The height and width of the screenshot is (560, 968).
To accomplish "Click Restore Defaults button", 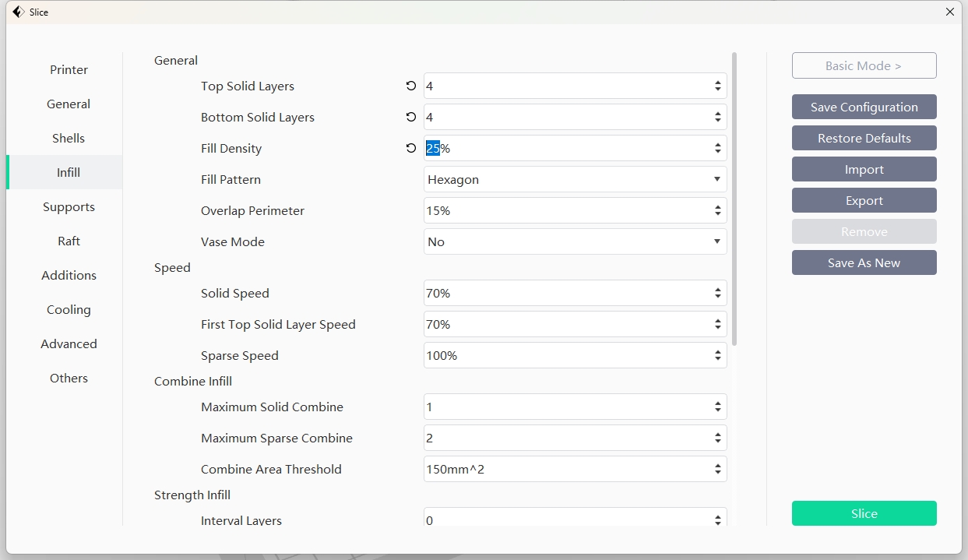I will [x=864, y=138].
